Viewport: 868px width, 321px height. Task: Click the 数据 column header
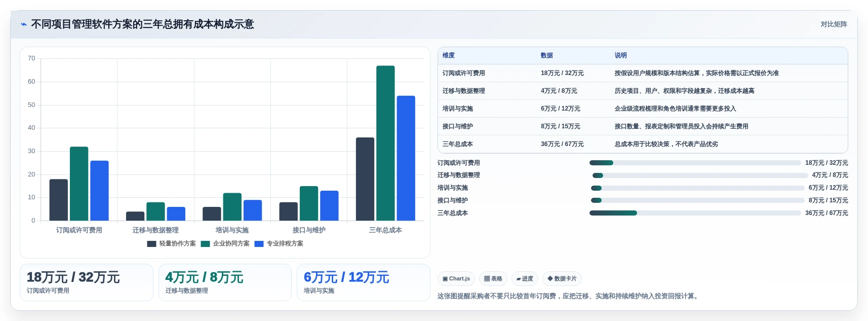tap(547, 55)
